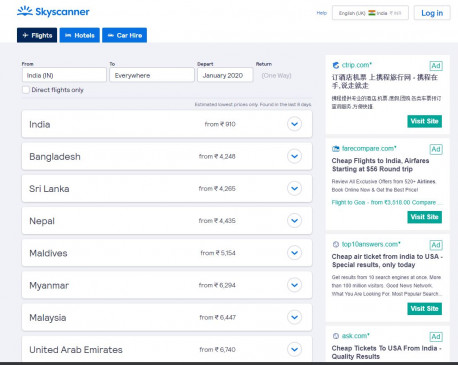This screenshot has height=365, width=458.
Task: Click the ctrip.com logo icon
Action: [336, 65]
